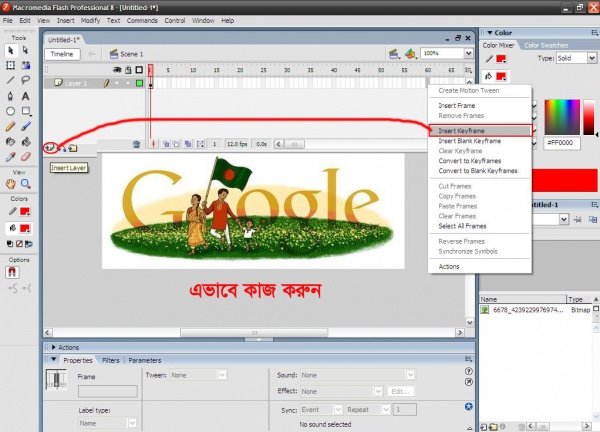Image resolution: width=600 pixels, height=432 pixels.
Task: Switch to the Color Swatches tab
Action: pos(546,45)
